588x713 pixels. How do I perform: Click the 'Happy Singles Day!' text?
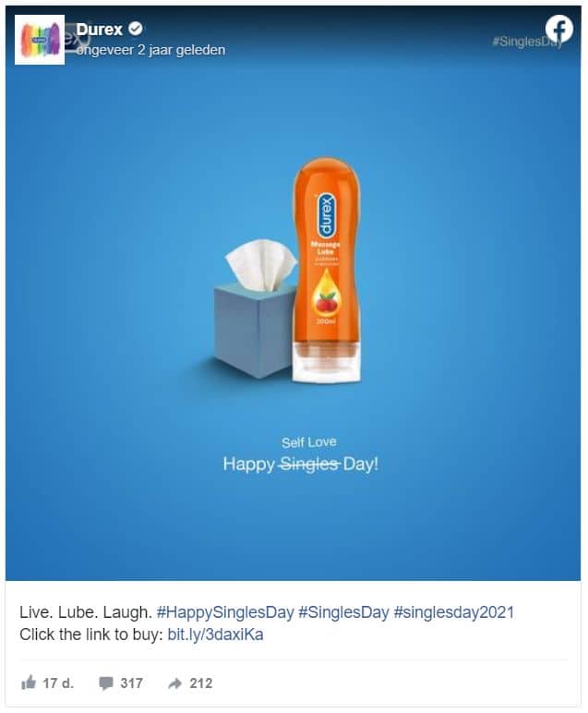pos(300,465)
